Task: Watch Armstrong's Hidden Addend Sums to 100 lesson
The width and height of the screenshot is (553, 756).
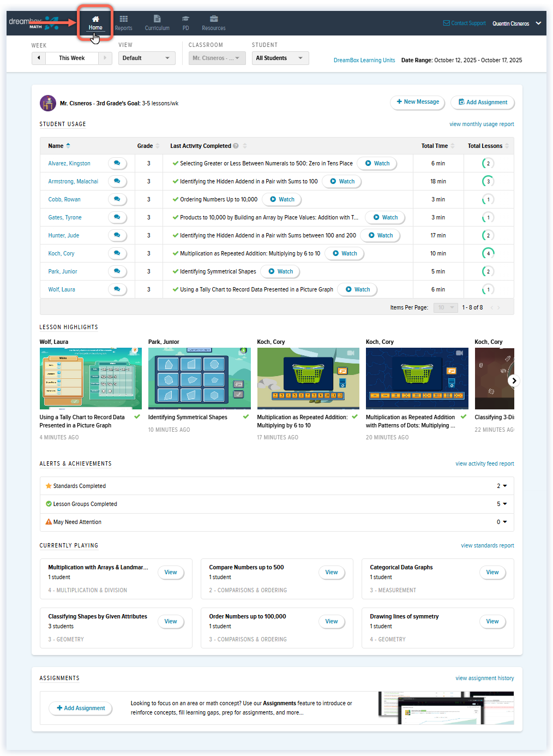Action: (x=342, y=181)
